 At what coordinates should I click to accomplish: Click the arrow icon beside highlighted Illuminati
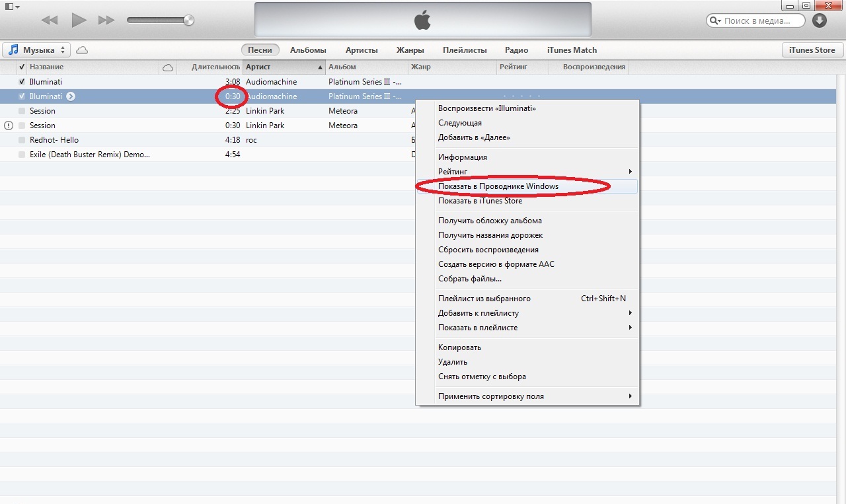(71, 96)
